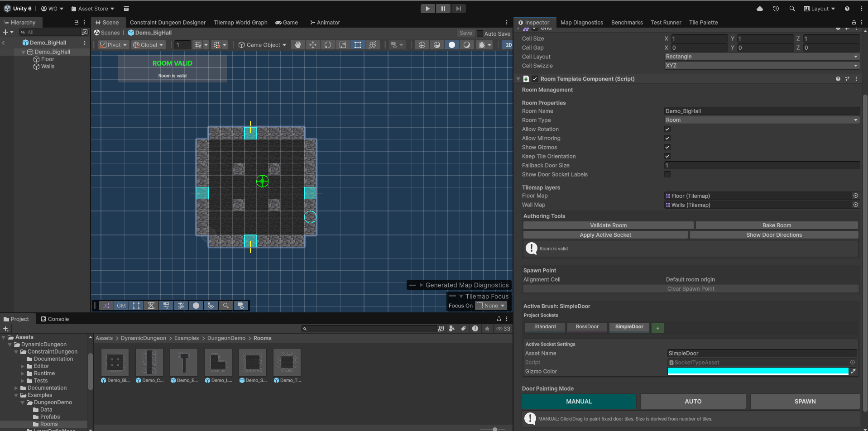Open the Game Object dropdown
Viewport: 868px width, 431px height.
pyautogui.click(x=262, y=45)
